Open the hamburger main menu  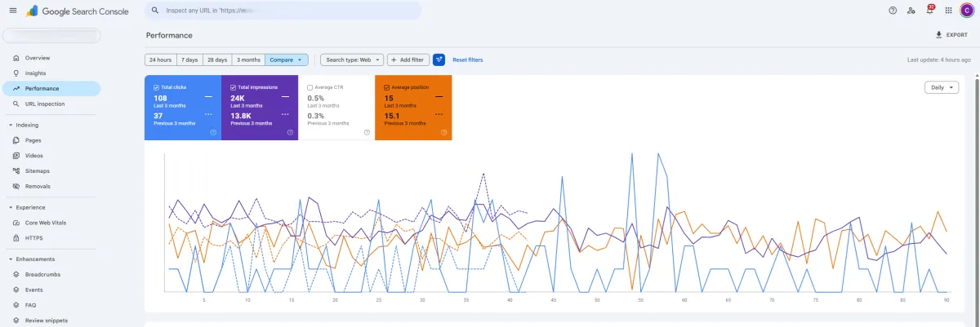[13, 11]
